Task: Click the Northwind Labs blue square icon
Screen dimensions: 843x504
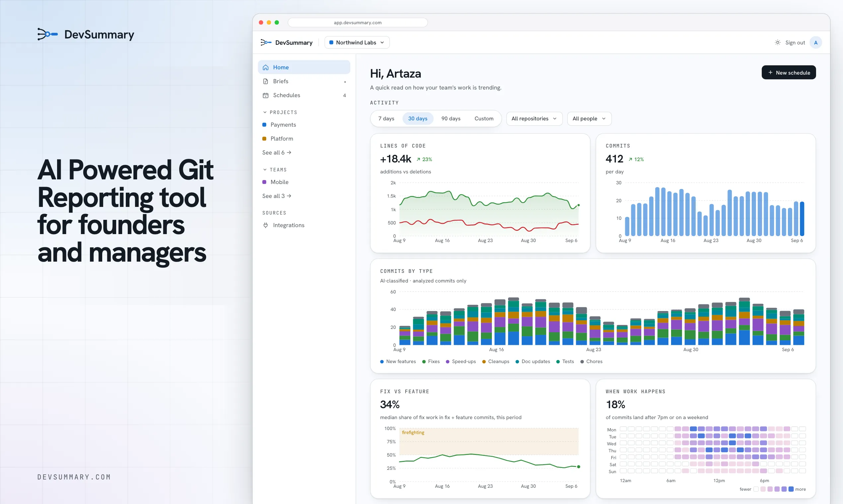Action: coord(331,42)
